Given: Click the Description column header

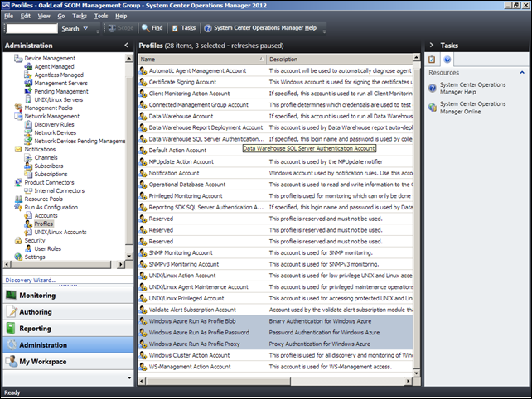Looking at the screenshot, I should [x=339, y=60].
